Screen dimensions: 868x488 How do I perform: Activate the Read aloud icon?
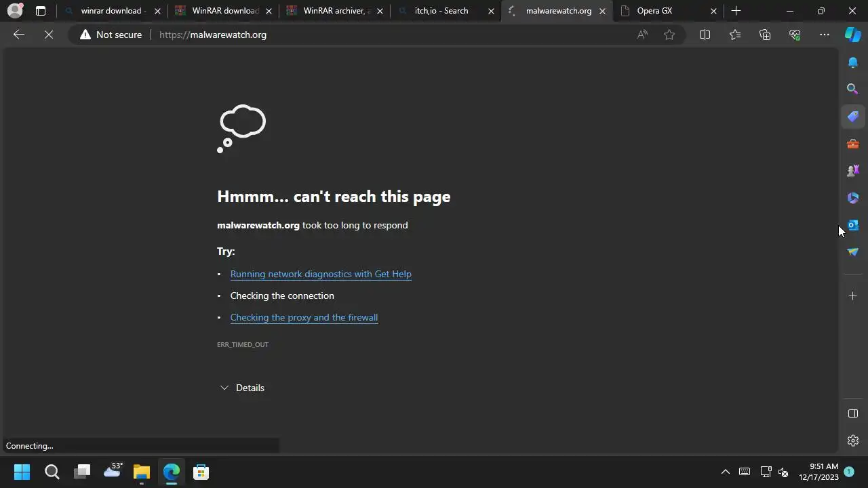click(642, 35)
